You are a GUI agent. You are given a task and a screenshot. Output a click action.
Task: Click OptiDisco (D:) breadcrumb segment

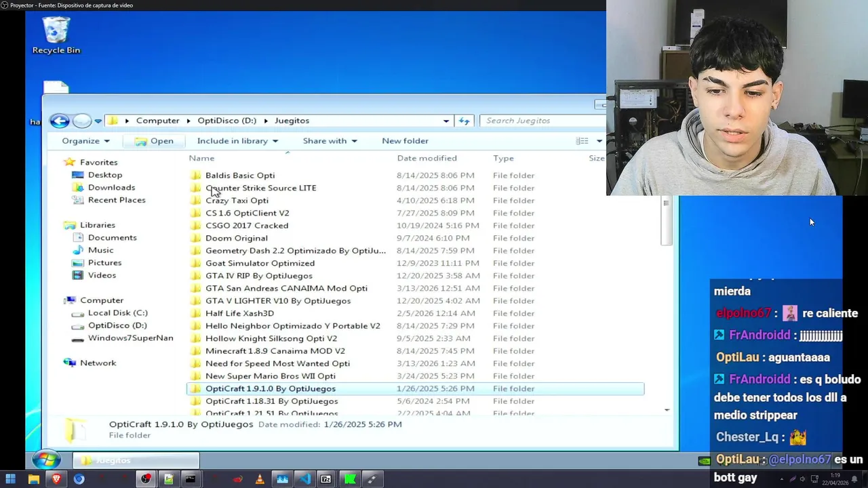click(226, 121)
